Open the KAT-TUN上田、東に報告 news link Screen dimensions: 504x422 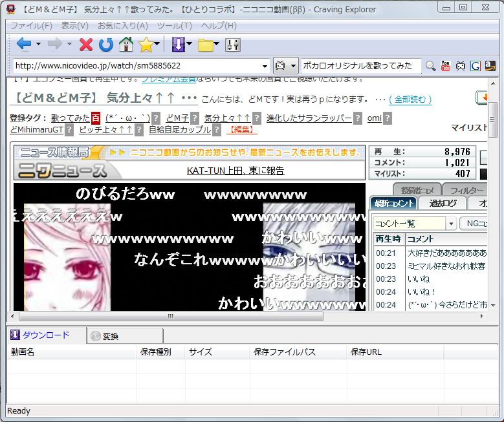point(236,170)
